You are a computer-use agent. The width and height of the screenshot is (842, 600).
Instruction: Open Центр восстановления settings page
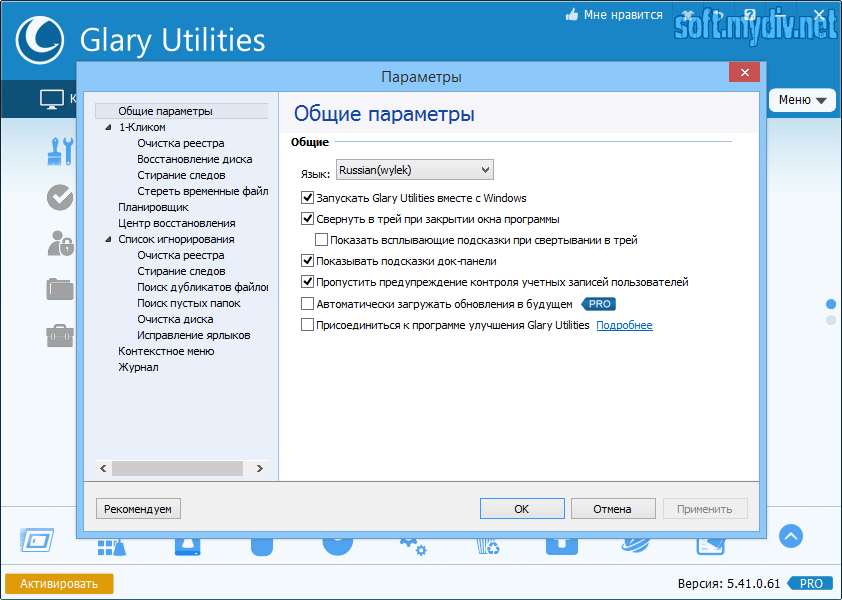pos(177,223)
